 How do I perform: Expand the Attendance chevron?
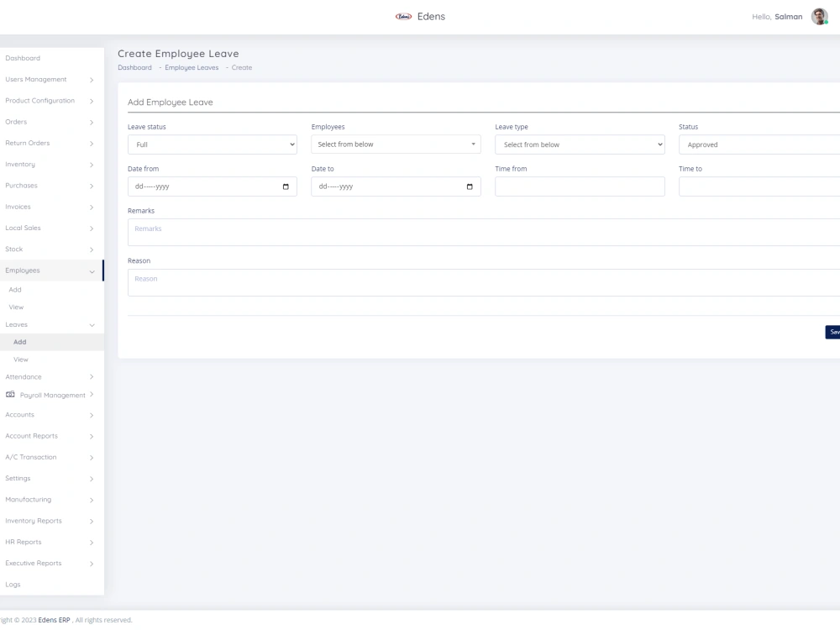(x=92, y=377)
